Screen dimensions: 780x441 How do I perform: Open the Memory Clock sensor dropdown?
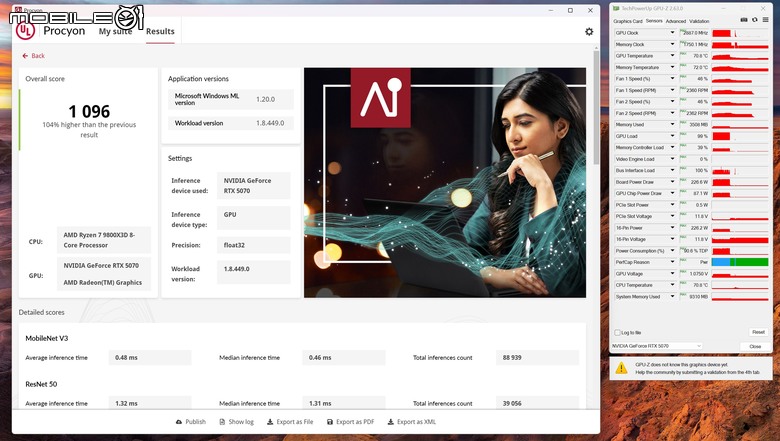pyautogui.click(x=672, y=44)
